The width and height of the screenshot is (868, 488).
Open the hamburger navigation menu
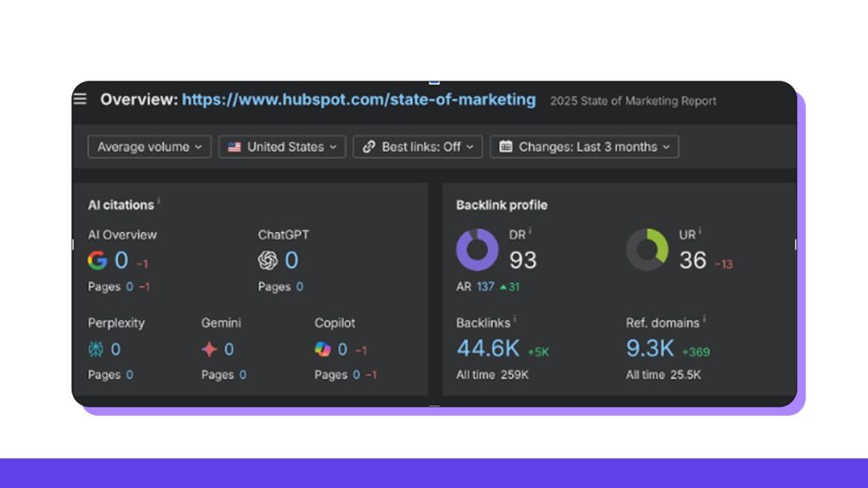click(80, 99)
